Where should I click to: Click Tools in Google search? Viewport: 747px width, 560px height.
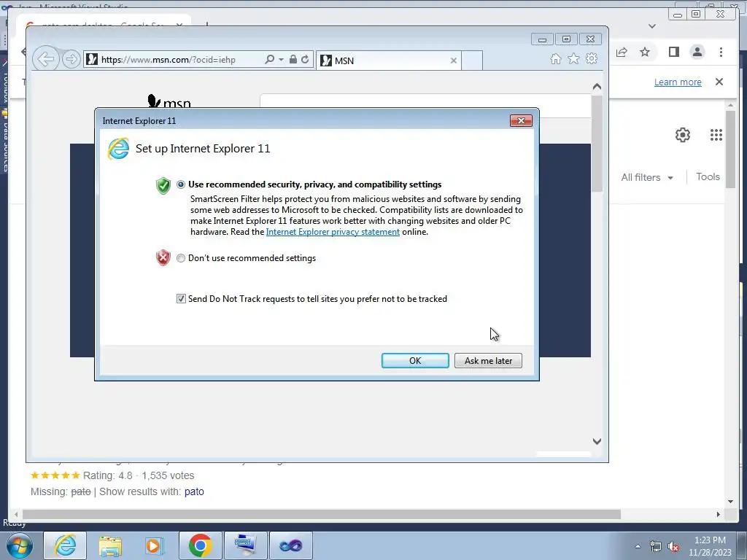click(x=708, y=176)
